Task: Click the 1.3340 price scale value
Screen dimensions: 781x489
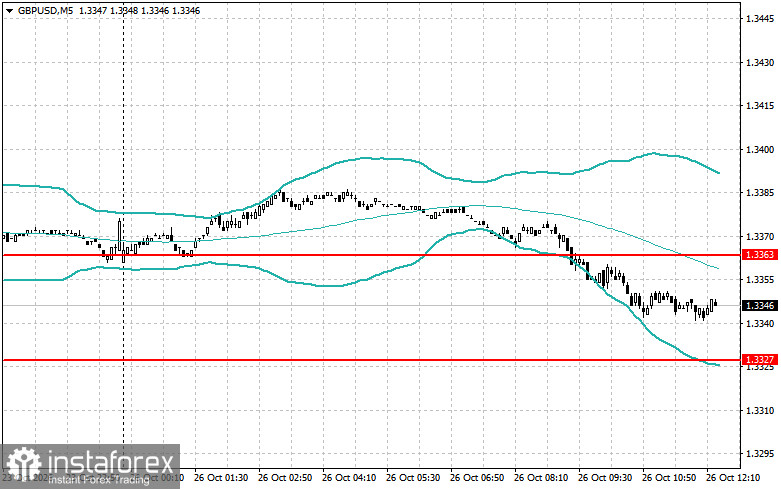Action: pos(760,324)
